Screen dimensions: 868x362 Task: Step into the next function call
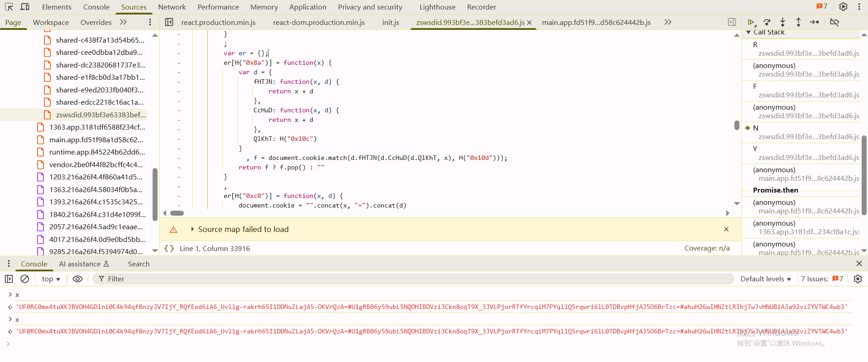point(782,22)
